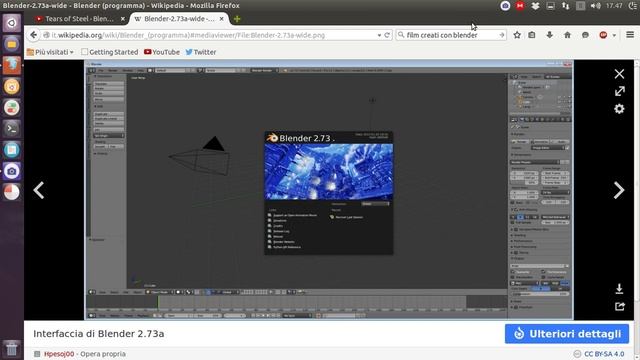Image resolution: width=640 pixels, height=360 pixels.
Task: Submit search with the arrow button
Action: click(x=502, y=35)
